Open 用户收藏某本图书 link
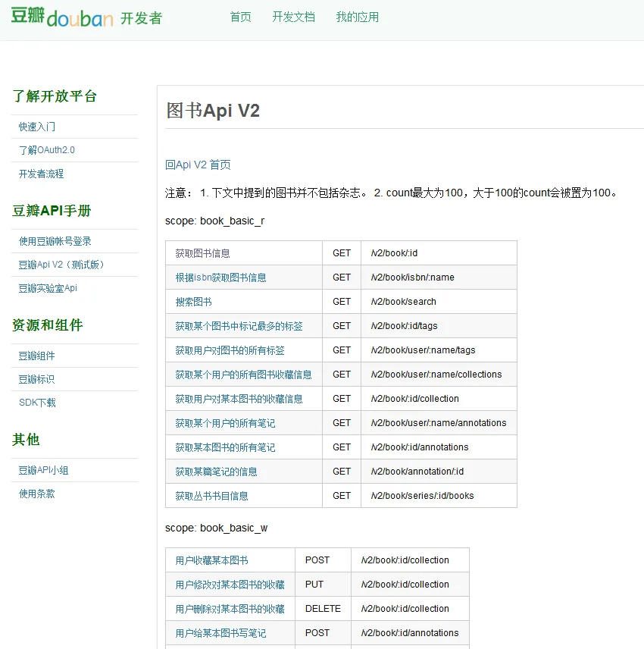Viewport: 644px width, 649px height. click(212, 560)
